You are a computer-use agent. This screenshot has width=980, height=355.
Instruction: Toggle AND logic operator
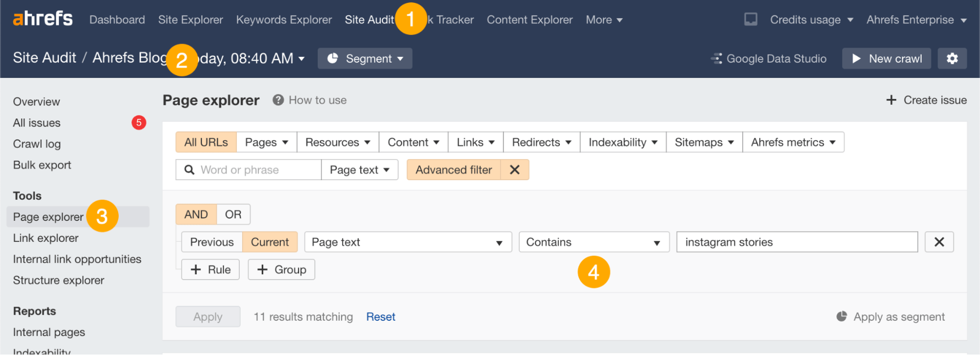click(x=196, y=214)
